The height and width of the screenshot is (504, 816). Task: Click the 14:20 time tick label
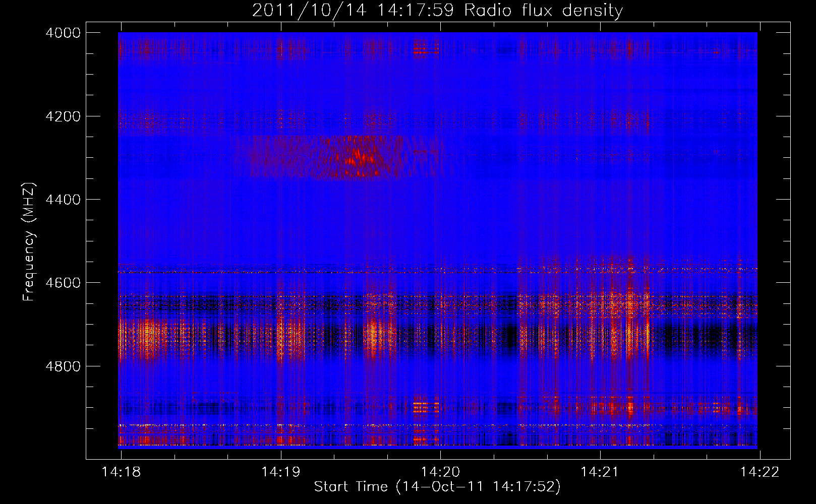440,472
